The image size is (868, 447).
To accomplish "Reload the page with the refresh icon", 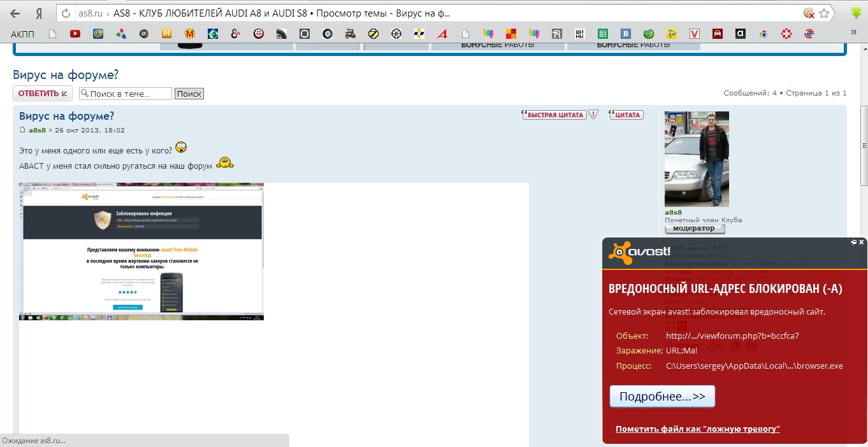I will coord(66,13).
